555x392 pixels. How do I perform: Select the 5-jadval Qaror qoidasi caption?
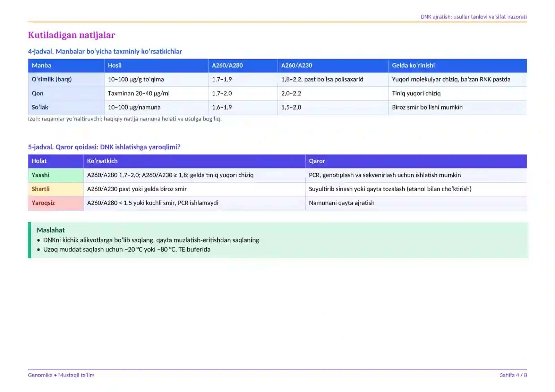coord(104,147)
